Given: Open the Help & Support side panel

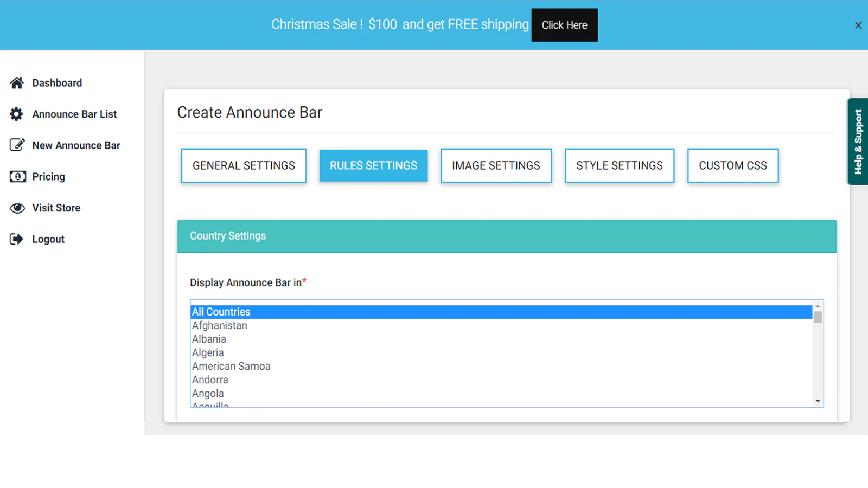Looking at the screenshot, I should click(x=858, y=142).
